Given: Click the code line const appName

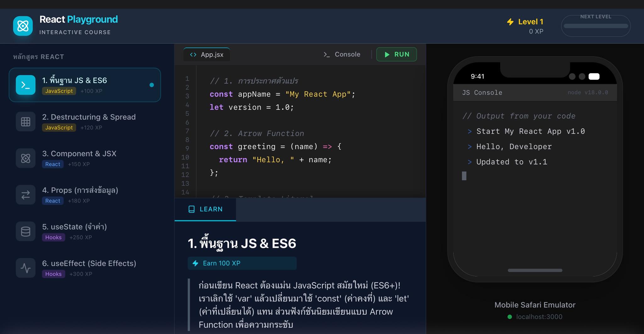Looking at the screenshot, I should point(282,94).
